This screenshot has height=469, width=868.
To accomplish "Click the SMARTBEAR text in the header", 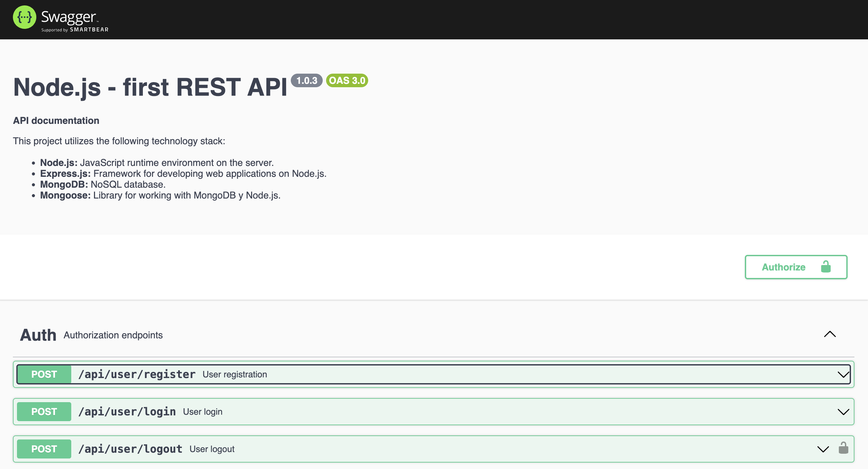I will [x=89, y=30].
